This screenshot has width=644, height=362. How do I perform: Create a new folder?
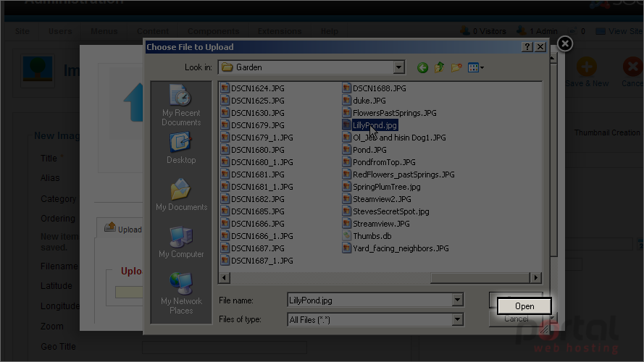click(456, 67)
